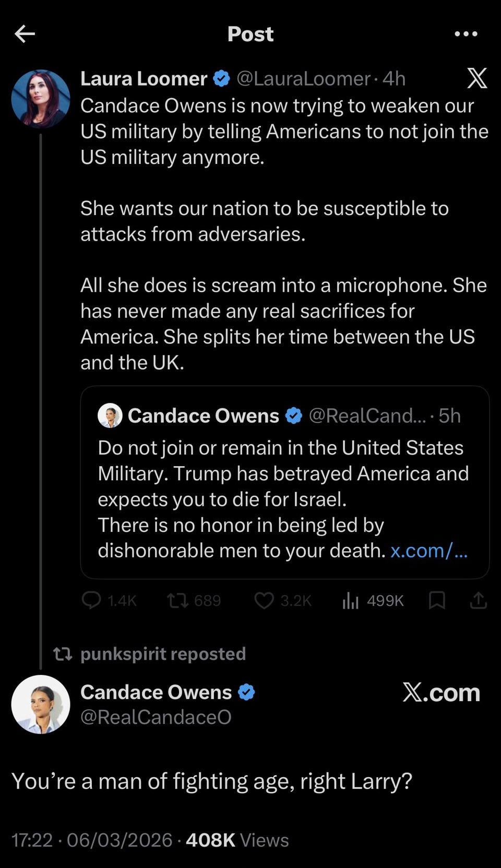Open Laura Loomer's profile picture
This screenshot has height=868, width=501.
click(x=41, y=99)
